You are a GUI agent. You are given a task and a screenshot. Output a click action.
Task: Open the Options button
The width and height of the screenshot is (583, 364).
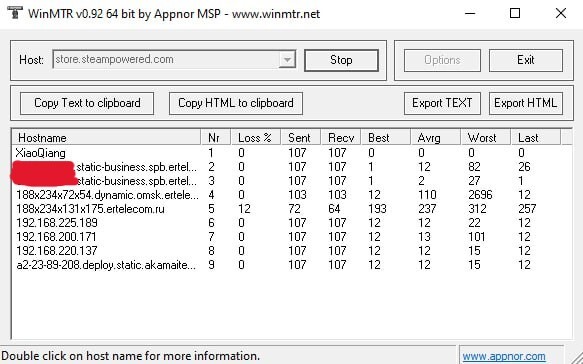tap(442, 60)
